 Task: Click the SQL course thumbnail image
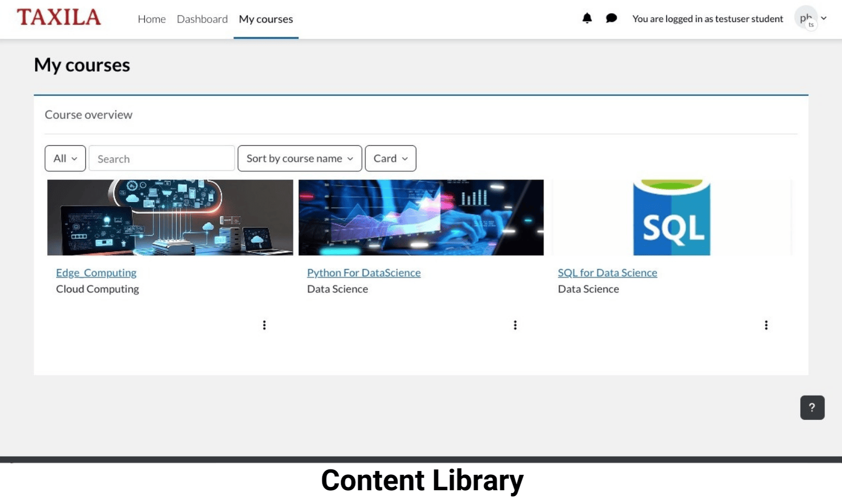coord(671,218)
